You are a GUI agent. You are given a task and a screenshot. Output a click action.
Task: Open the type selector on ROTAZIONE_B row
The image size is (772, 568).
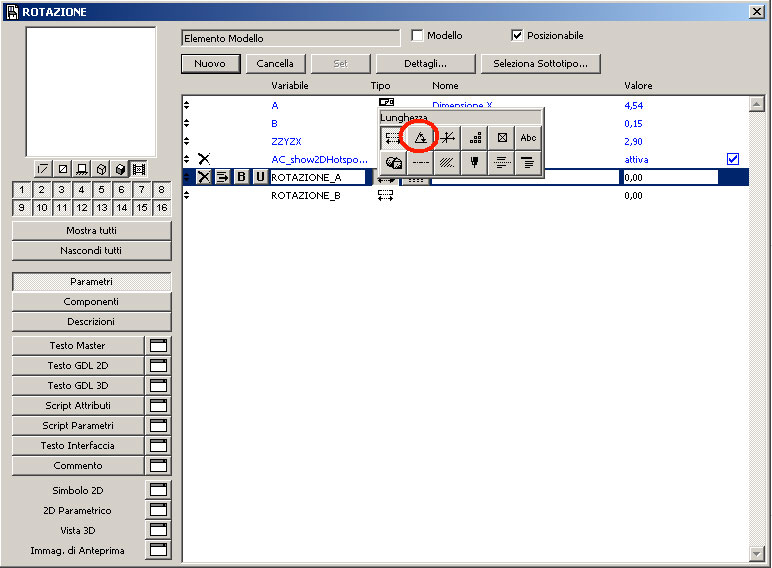click(x=385, y=196)
